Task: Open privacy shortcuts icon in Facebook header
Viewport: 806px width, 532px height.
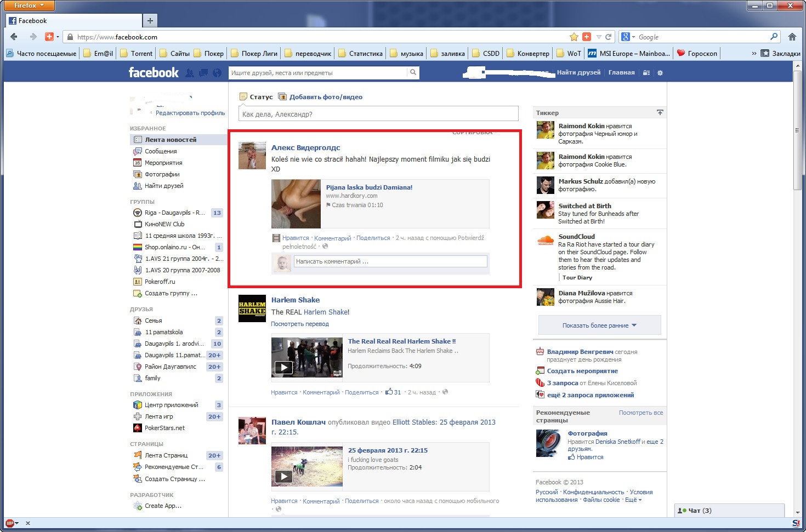Action: 646,73
